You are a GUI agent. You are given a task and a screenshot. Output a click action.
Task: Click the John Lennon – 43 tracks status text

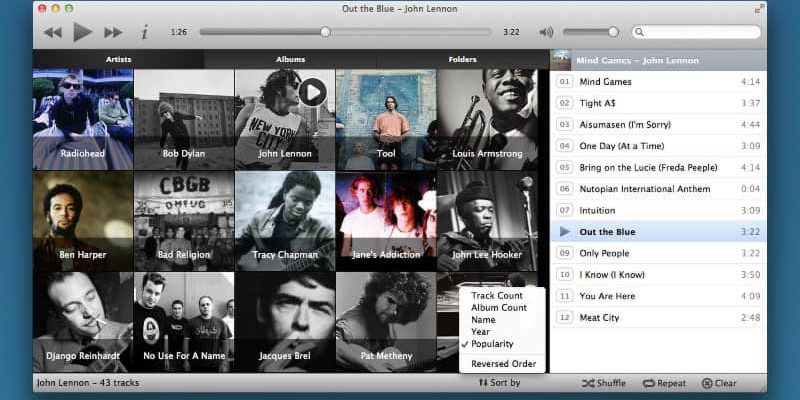click(88, 383)
